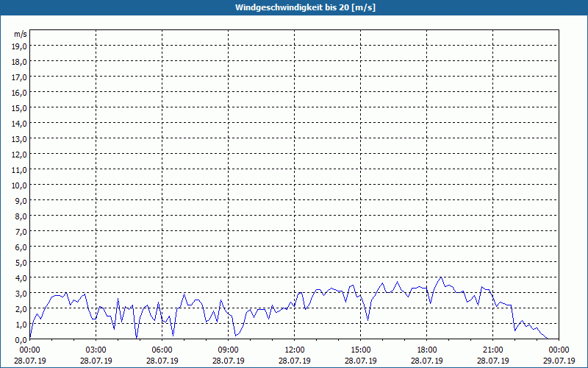This screenshot has width=588, height=368.
Task: Click the 00:00 28.07.19 start label
Action: (30, 355)
